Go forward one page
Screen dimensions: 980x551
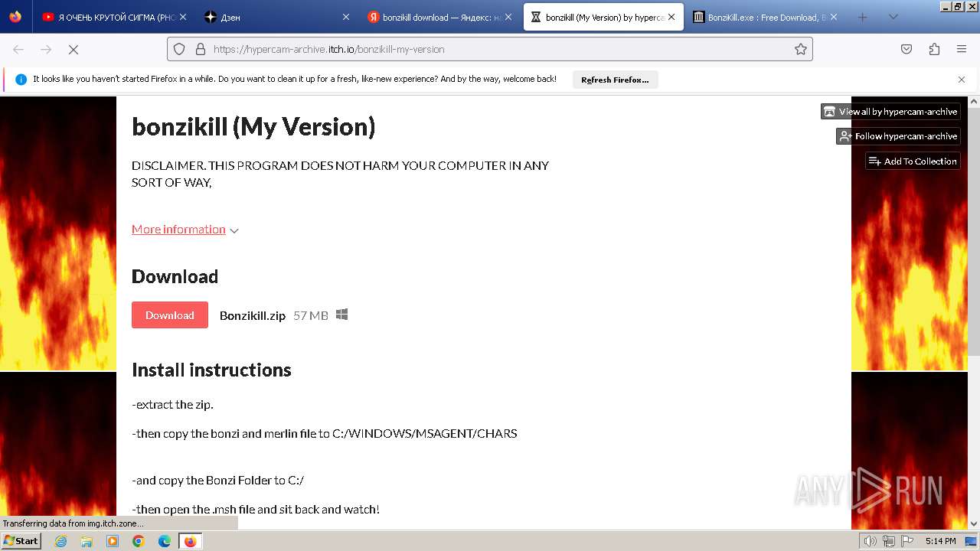(x=46, y=49)
